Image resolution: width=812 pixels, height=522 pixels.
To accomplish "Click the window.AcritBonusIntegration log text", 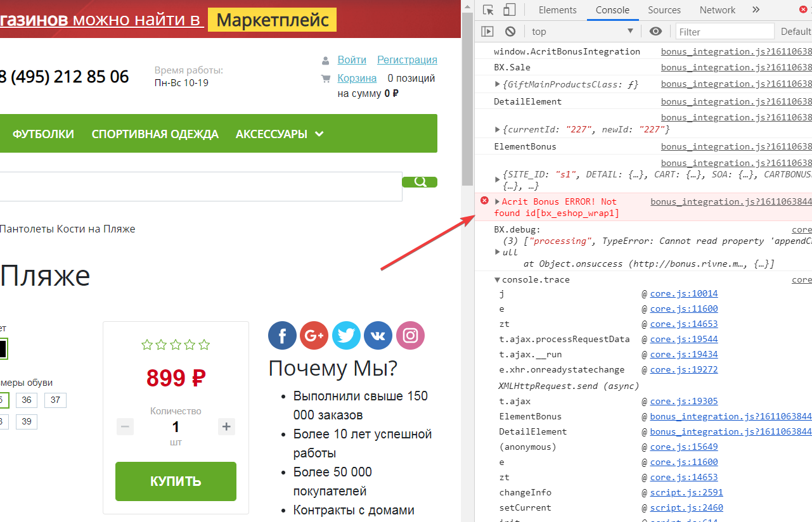I will (x=567, y=51).
